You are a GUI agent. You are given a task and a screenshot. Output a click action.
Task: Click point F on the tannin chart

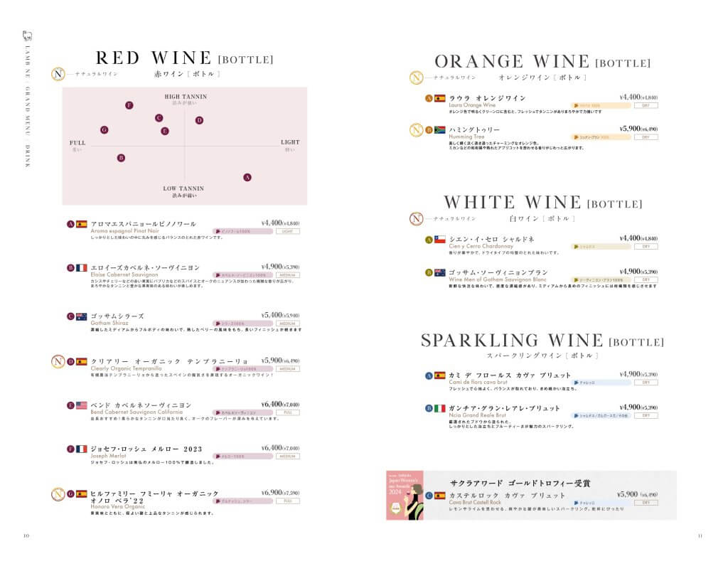[x=129, y=105]
